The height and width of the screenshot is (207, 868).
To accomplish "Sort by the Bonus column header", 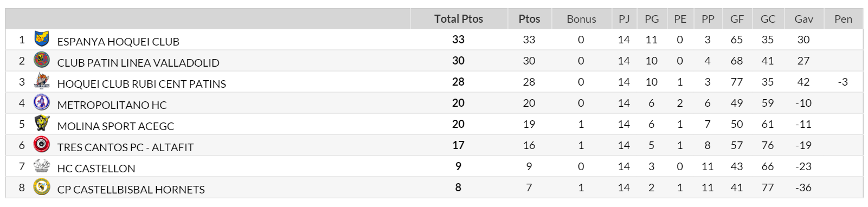I will click(x=581, y=19).
